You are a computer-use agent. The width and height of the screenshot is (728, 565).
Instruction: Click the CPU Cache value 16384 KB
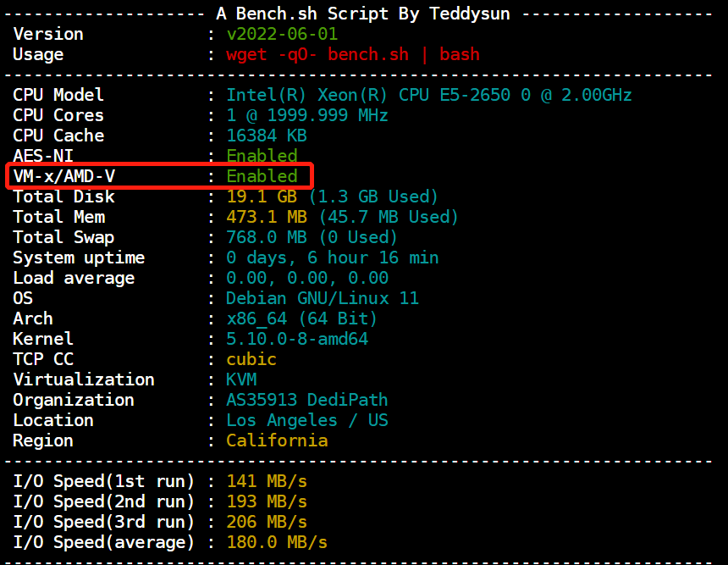(266, 136)
